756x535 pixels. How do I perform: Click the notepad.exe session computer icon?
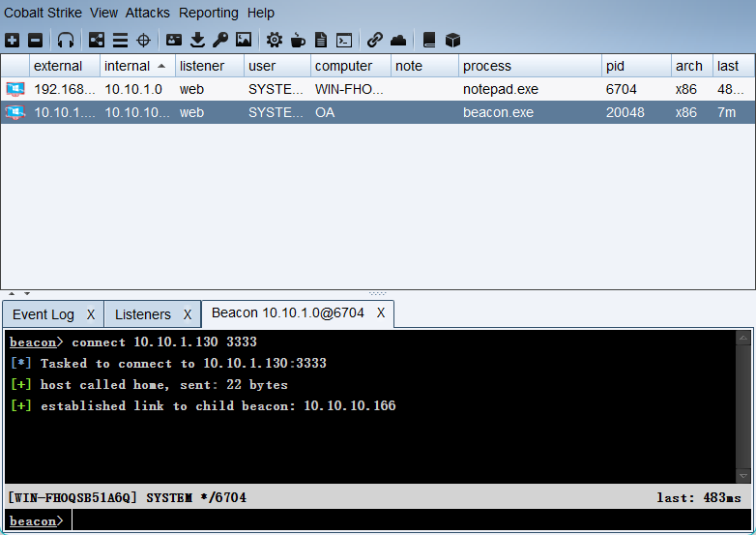[15, 89]
